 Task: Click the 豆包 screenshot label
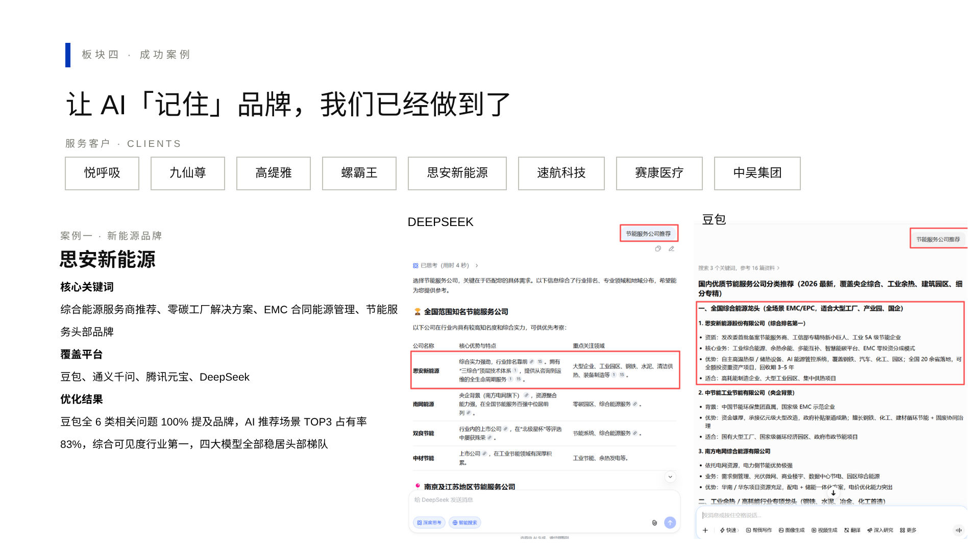714,220
